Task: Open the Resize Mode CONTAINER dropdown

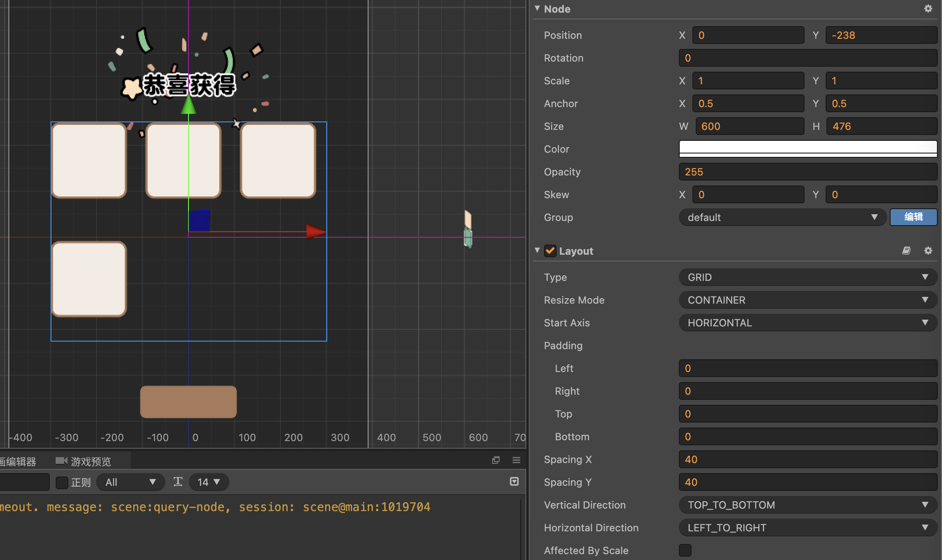Action: coord(807,300)
